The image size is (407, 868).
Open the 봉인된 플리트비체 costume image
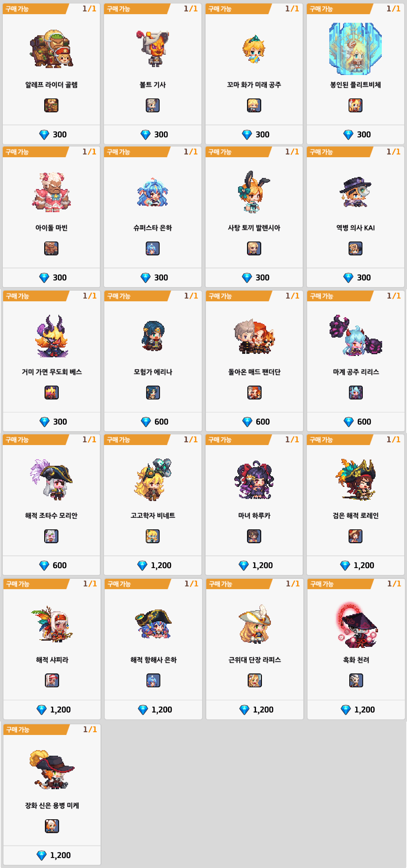(x=356, y=49)
